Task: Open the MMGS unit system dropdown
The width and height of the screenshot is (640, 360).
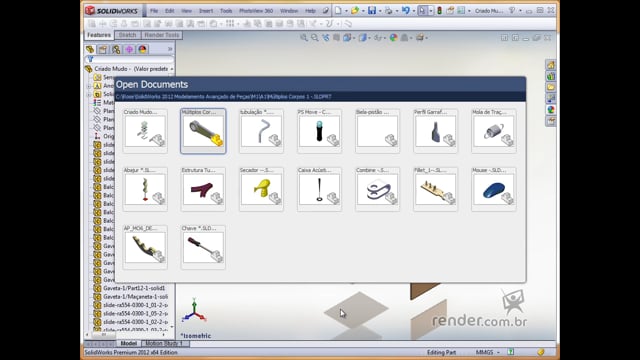Action: [x=488, y=352]
